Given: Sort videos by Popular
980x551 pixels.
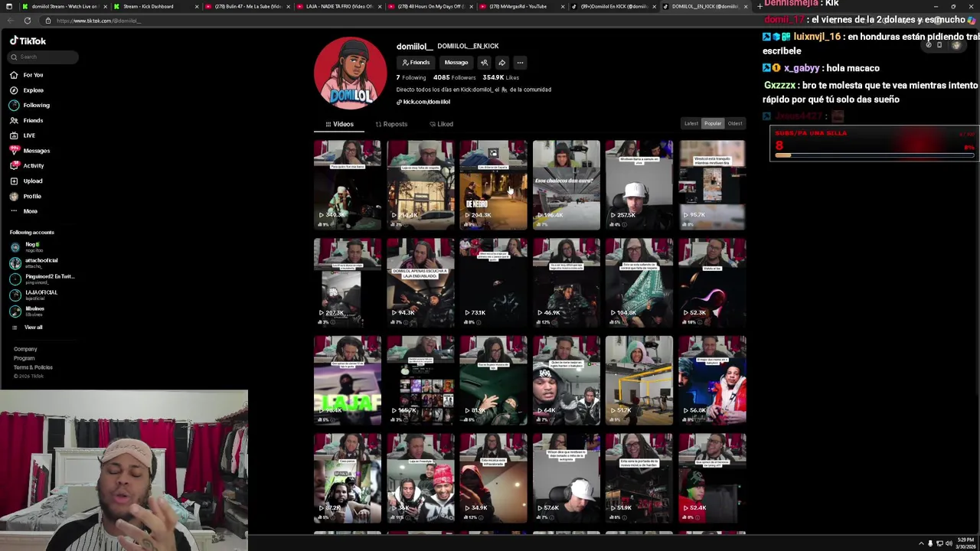Looking at the screenshot, I should coord(713,124).
